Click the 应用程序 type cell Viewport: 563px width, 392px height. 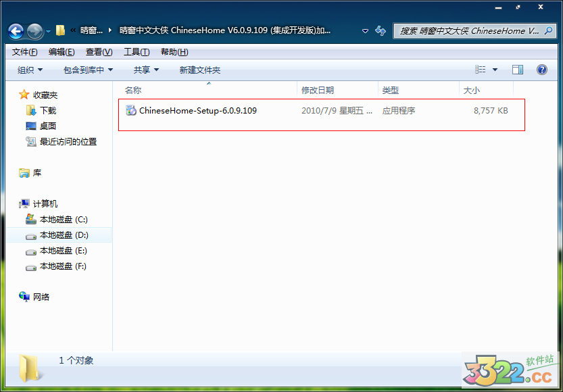(x=399, y=111)
